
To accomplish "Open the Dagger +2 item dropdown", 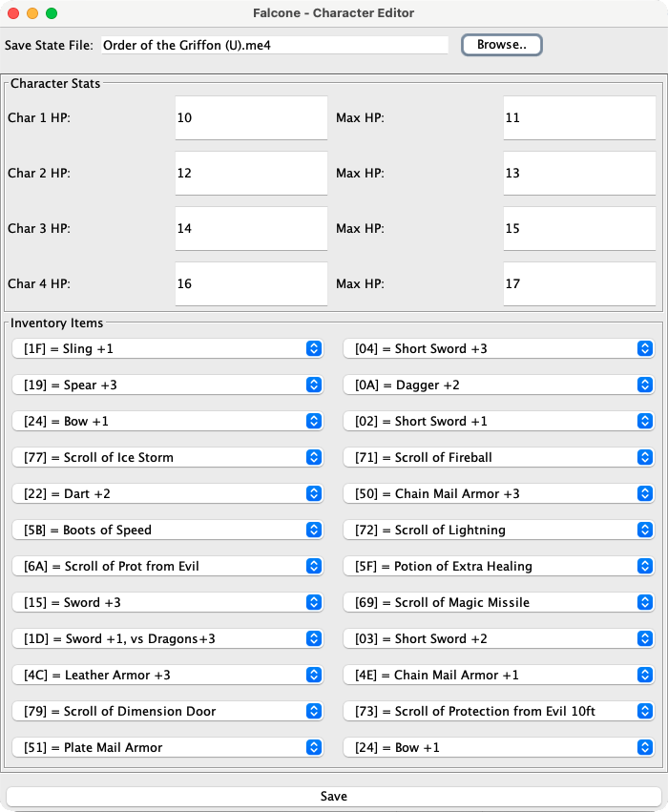I will (499, 385).
